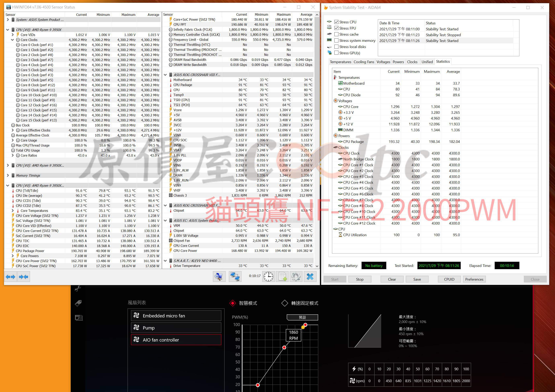Start HWiNFO log file icon
The width and height of the screenshot is (555, 392).
(282, 276)
